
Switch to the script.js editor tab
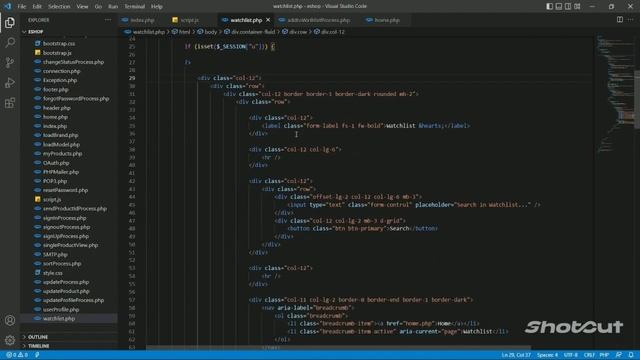[189, 20]
